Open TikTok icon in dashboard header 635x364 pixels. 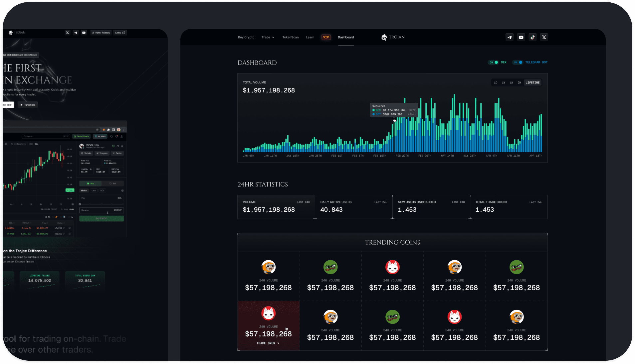click(x=532, y=37)
